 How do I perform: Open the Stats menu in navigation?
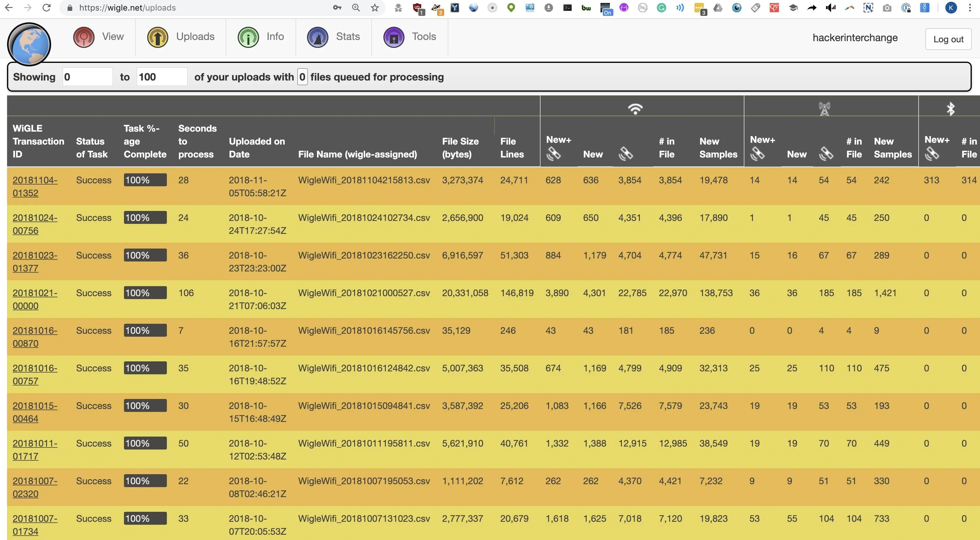click(x=333, y=37)
